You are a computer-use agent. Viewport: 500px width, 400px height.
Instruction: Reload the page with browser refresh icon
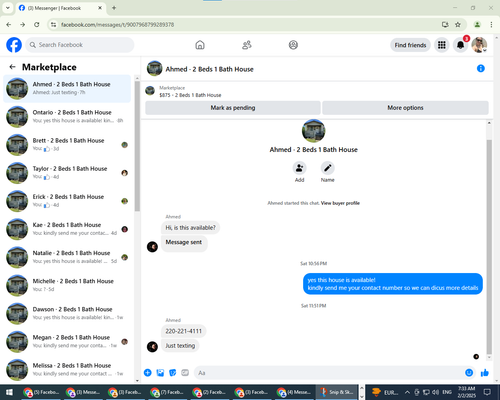click(37, 24)
